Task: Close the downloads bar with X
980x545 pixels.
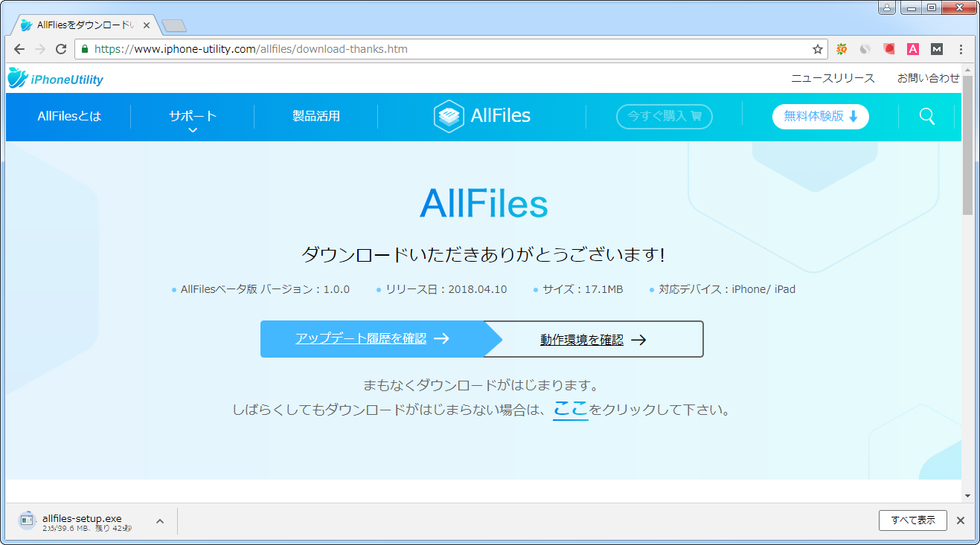Action: (961, 520)
